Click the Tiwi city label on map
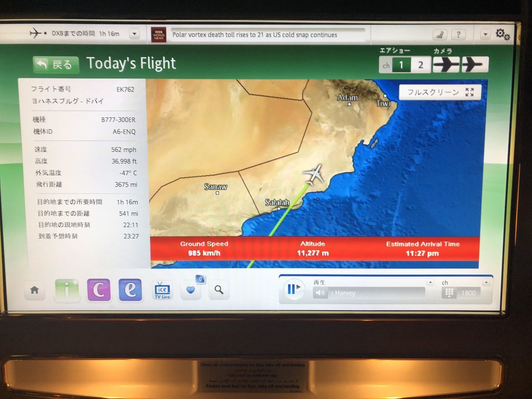The width and height of the screenshot is (532, 399). pos(384,103)
